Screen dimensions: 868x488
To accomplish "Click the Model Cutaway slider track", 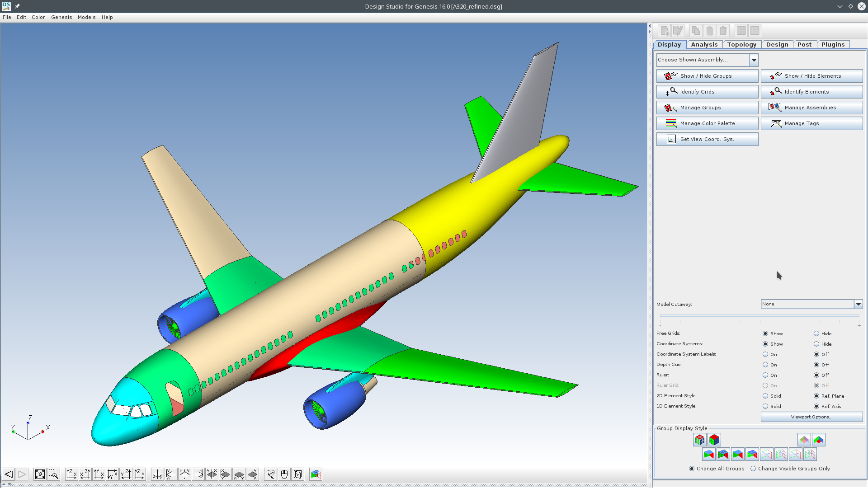I will click(759, 315).
